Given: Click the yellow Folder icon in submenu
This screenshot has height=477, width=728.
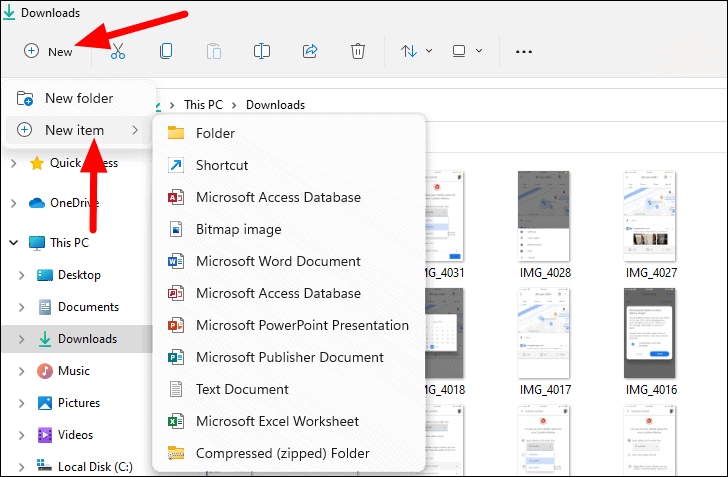Looking at the screenshot, I should tap(176, 133).
